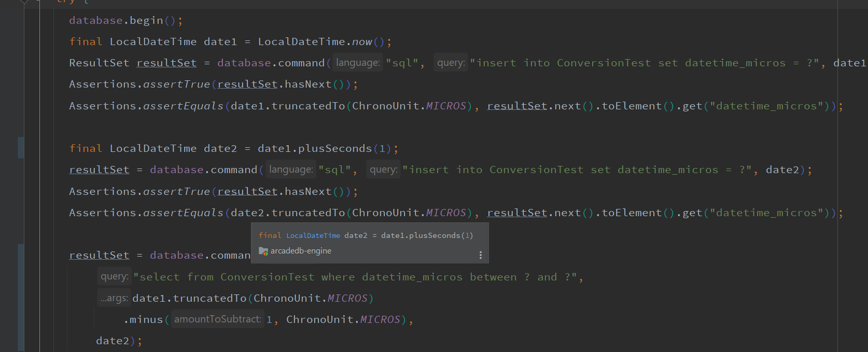This screenshot has height=352, width=868.
Task: Click the 'begin' method call on database
Action: point(146,21)
